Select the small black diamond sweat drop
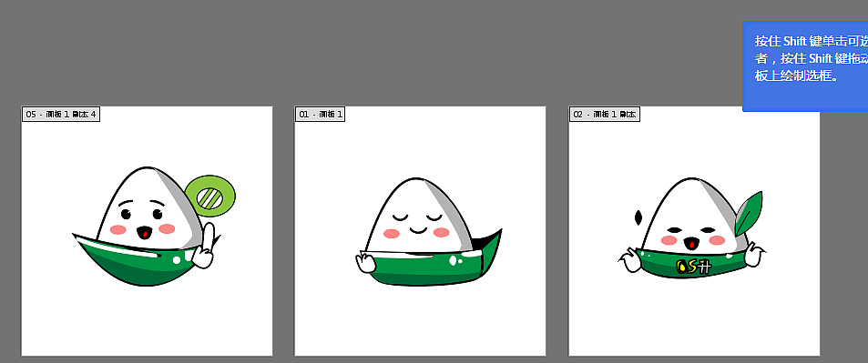The width and height of the screenshot is (868, 363). pyautogui.click(x=638, y=217)
